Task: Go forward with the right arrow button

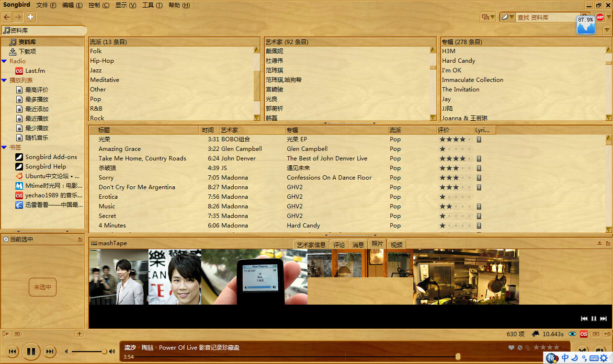Action: [x=18, y=17]
